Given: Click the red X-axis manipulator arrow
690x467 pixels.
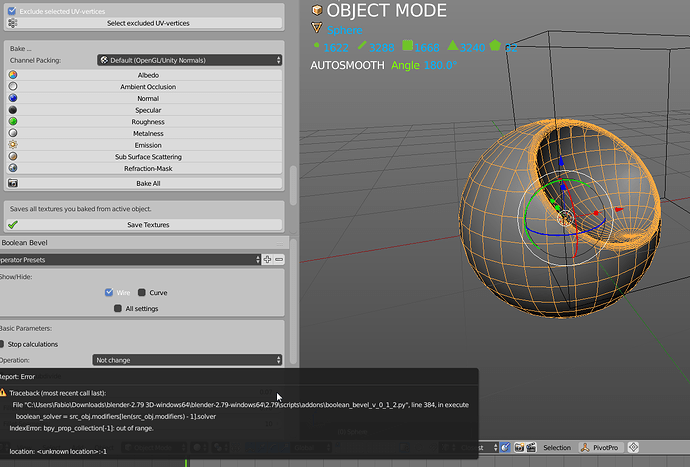Looking at the screenshot, I should [618, 210].
